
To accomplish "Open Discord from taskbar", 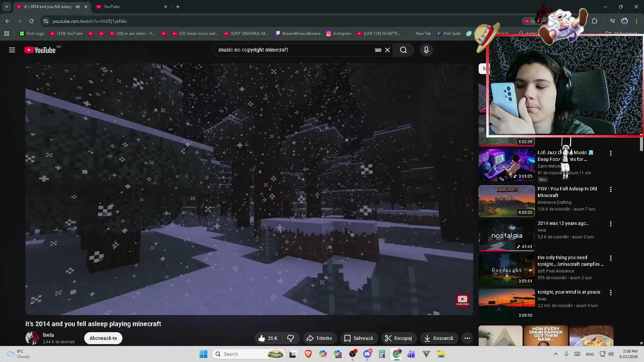I will click(367, 354).
